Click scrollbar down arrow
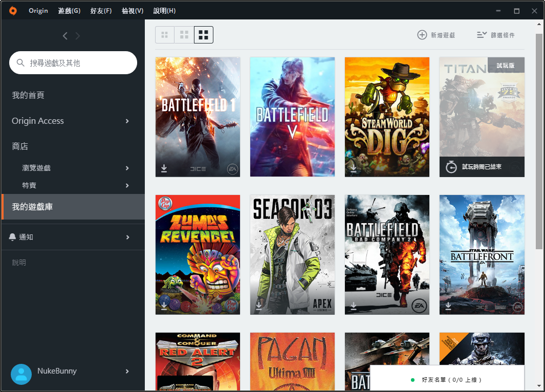 [539, 386]
